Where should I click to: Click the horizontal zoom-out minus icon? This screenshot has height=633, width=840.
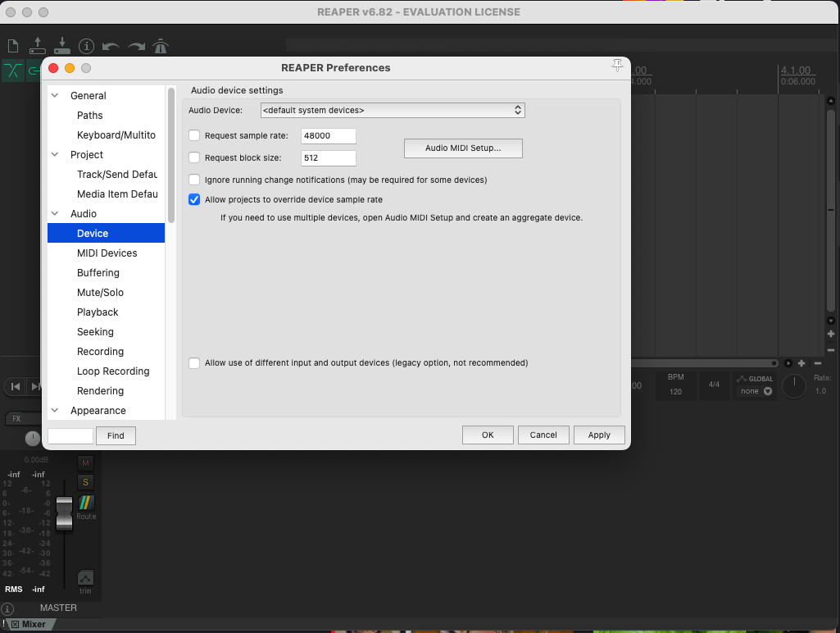[818, 363]
